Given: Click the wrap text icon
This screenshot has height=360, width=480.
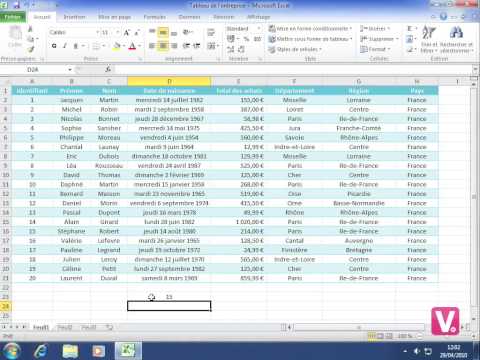Looking at the screenshot, I should (x=211, y=32).
